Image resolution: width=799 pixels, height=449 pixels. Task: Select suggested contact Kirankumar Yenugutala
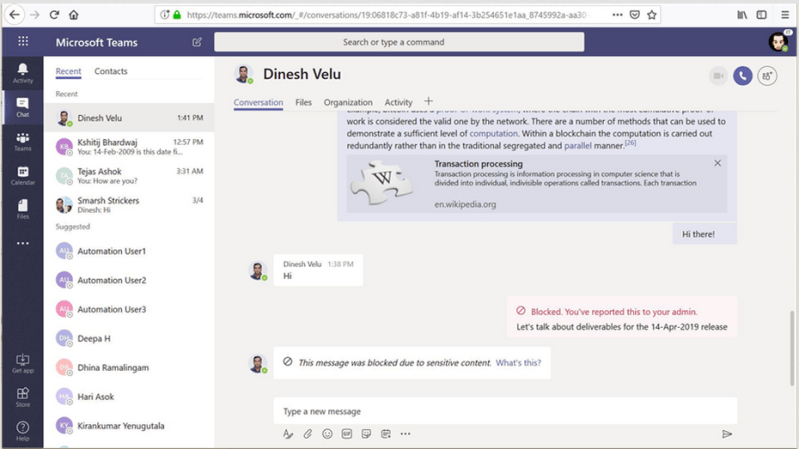tap(129, 426)
